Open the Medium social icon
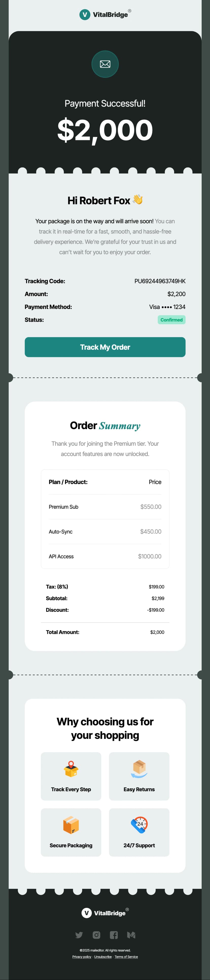Screen dimensions: 210x980 click(x=132, y=935)
